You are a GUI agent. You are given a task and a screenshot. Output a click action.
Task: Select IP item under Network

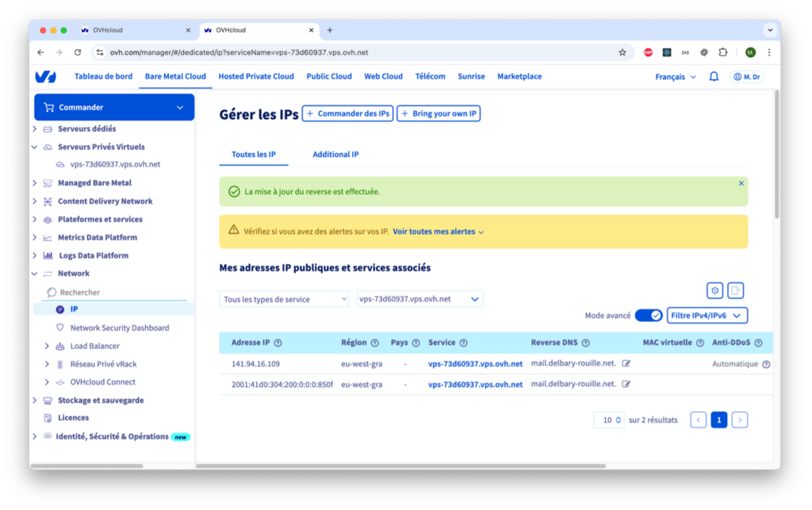(x=74, y=309)
